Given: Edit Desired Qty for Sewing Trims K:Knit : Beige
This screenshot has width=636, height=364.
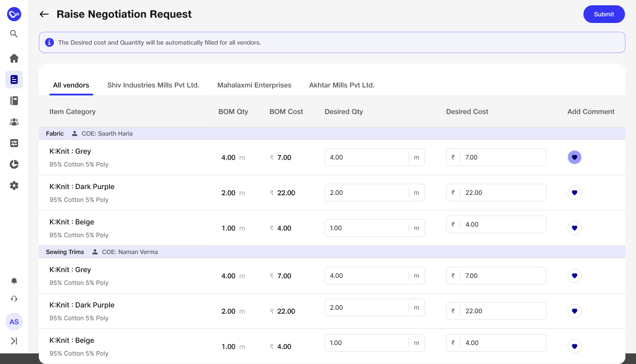Looking at the screenshot, I should click(375, 343).
